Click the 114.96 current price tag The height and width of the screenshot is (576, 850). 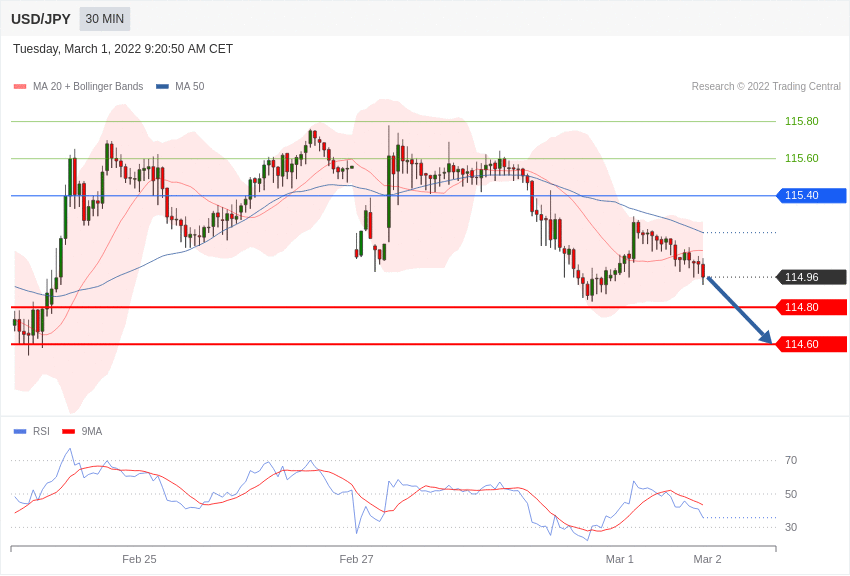coord(812,277)
